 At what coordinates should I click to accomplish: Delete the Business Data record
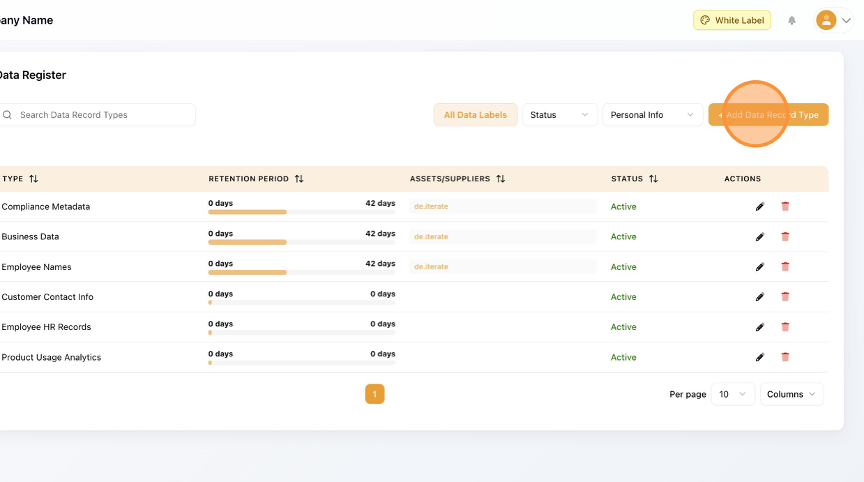point(785,237)
